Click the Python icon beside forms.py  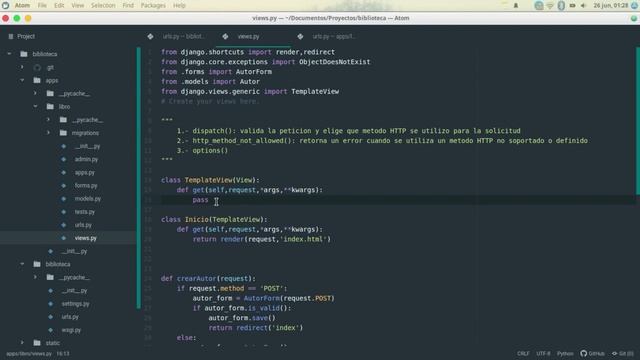tap(63, 185)
